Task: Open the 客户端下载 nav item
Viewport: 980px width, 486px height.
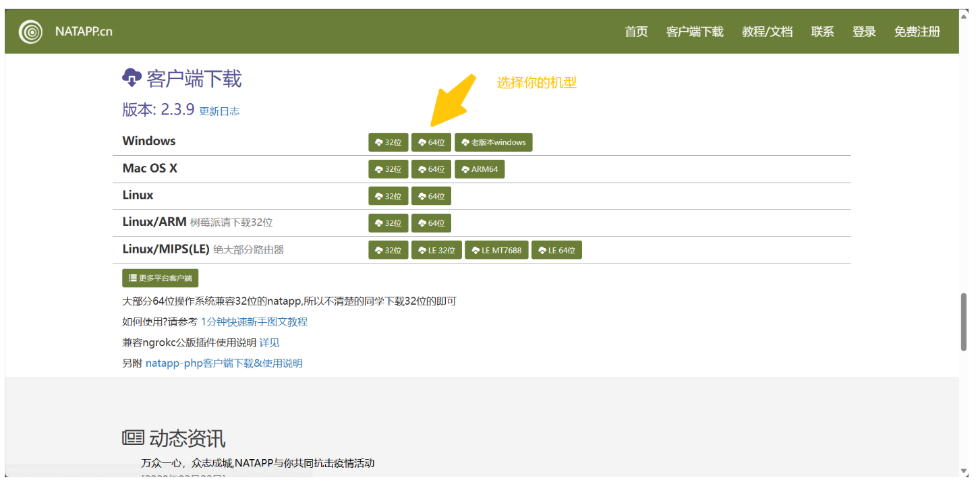Action: 695,32
